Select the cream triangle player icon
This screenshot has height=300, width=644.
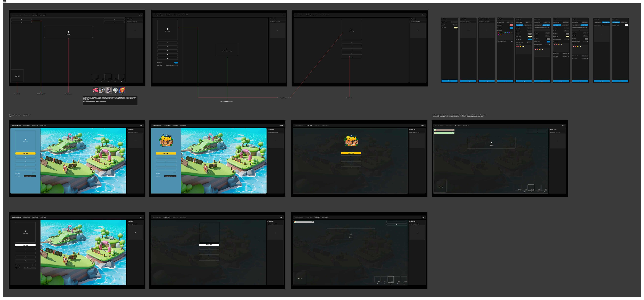(x=512, y=33)
